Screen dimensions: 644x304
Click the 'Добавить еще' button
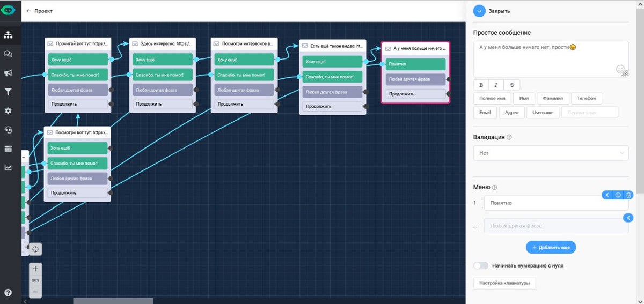pos(551,247)
